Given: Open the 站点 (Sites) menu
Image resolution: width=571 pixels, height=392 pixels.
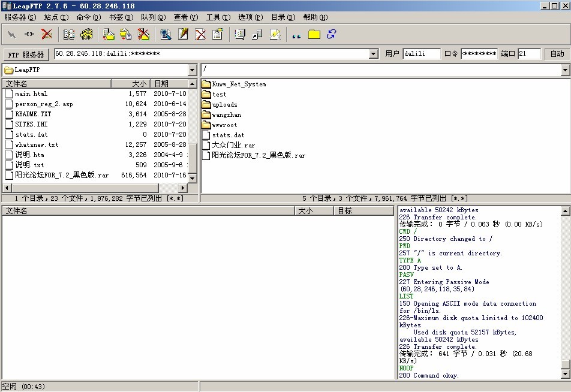Looking at the screenshot, I should pos(56,17).
